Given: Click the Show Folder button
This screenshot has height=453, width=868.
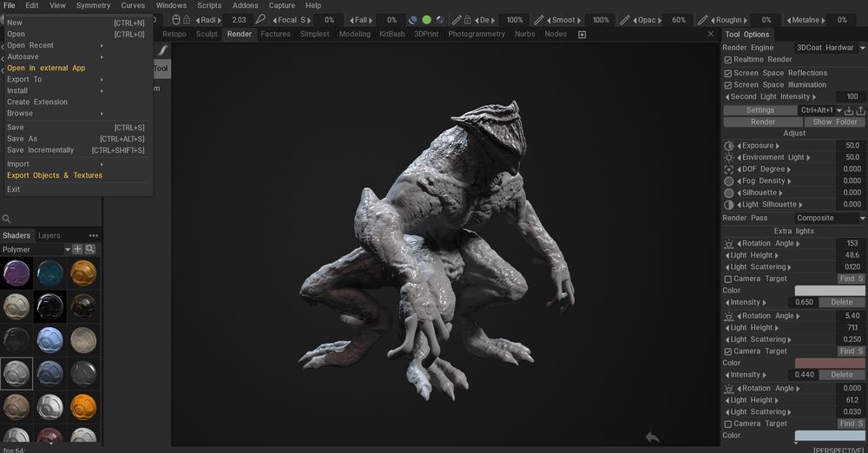Looking at the screenshot, I should [835, 121].
